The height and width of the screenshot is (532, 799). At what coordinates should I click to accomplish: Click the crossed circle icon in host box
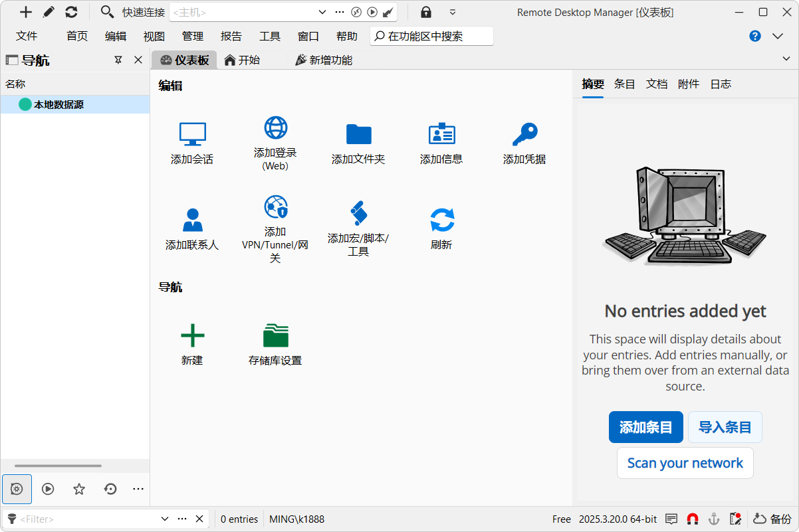tap(356, 12)
